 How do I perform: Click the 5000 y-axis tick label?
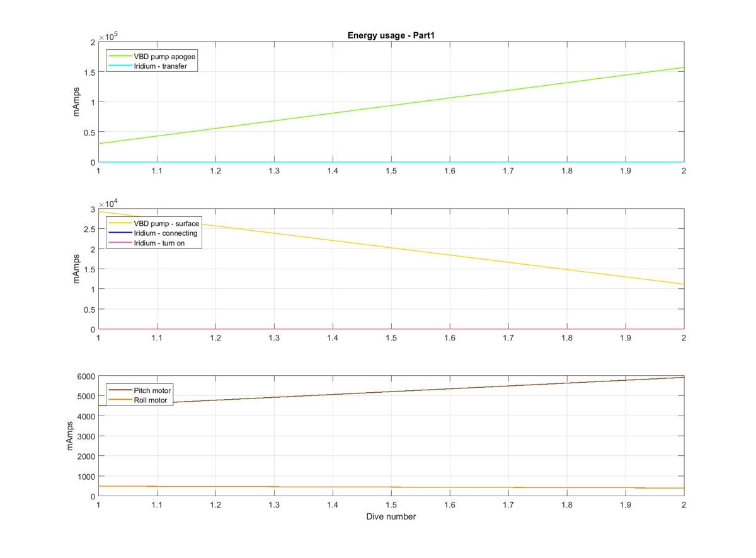[x=85, y=396]
